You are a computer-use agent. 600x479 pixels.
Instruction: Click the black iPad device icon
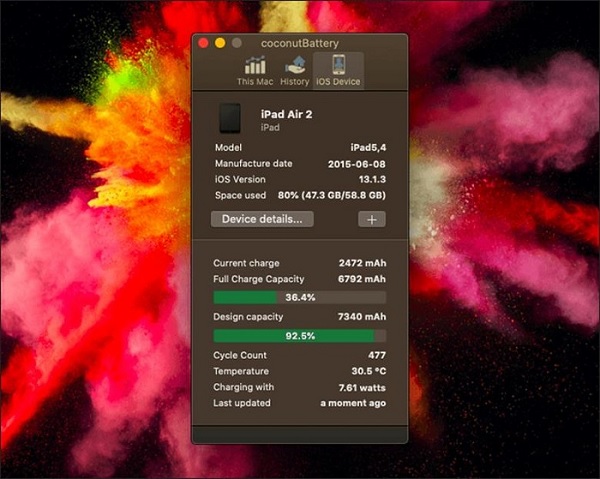(x=230, y=119)
